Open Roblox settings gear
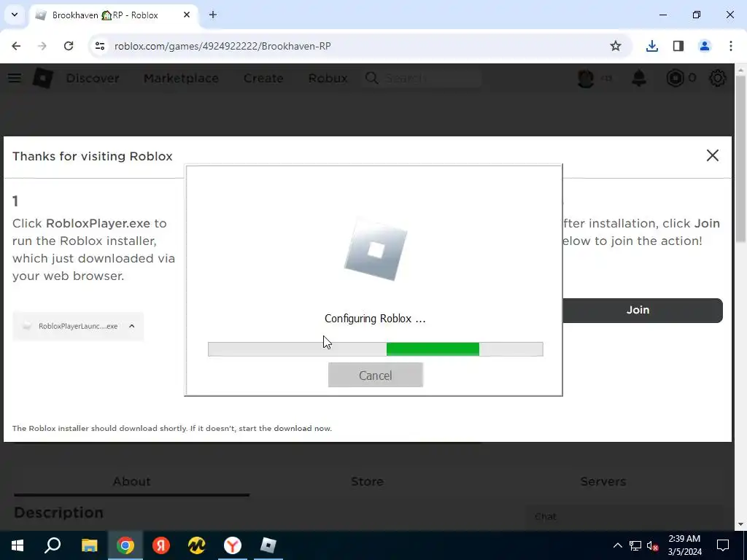Viewport: 747px width, 560px height. tap(718, 78)
